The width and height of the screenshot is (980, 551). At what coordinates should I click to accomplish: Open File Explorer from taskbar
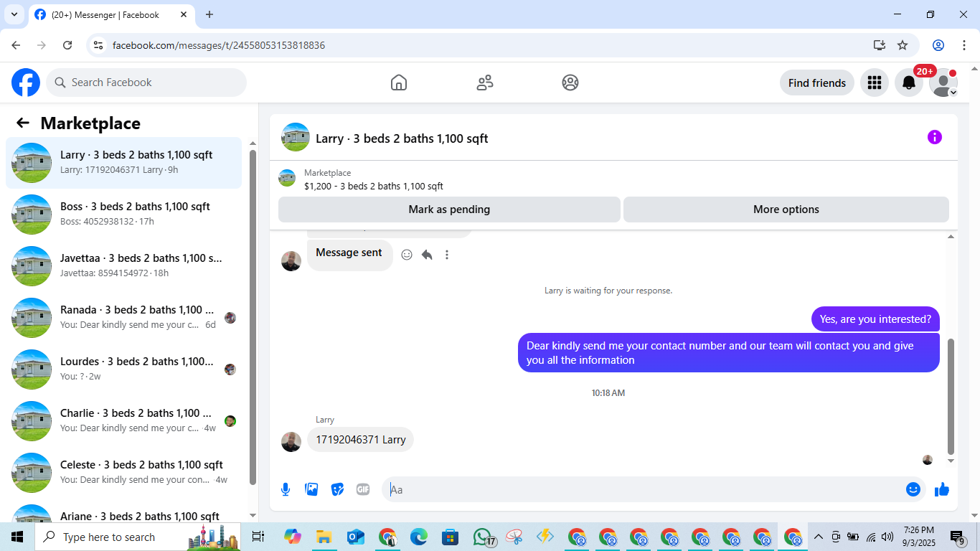point(324,537)
